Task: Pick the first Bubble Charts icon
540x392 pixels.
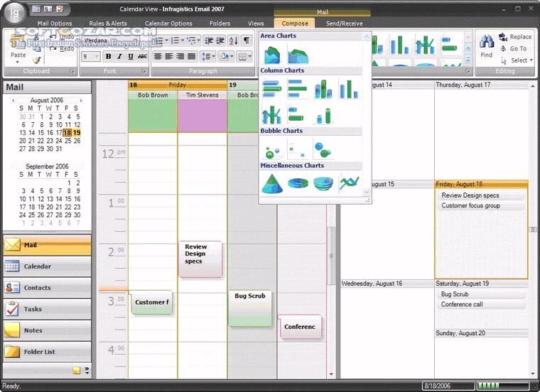Action: [272, 150]
